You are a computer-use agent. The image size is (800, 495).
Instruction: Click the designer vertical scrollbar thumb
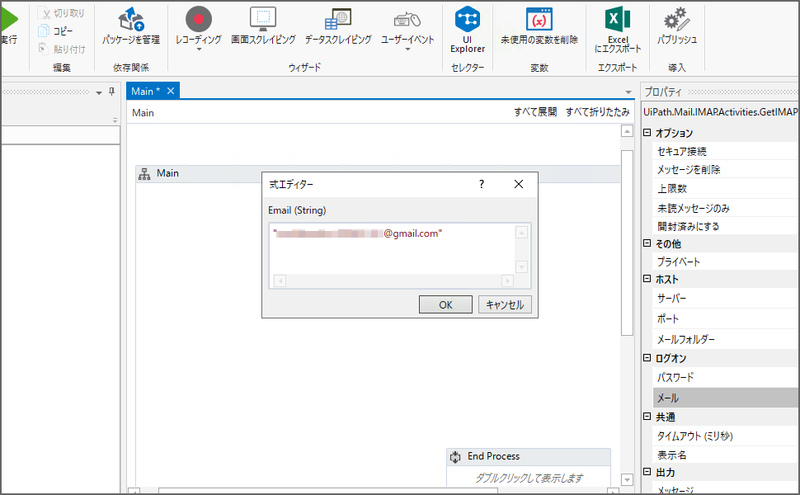tap(627, 242)
